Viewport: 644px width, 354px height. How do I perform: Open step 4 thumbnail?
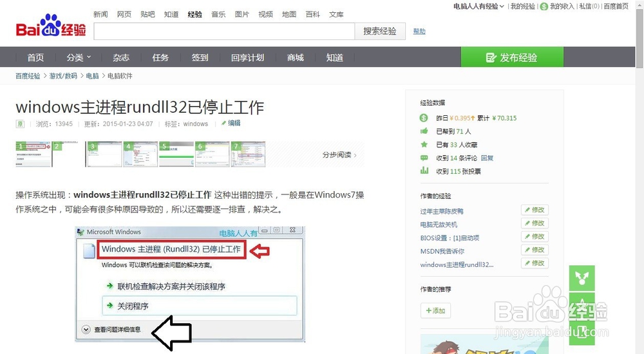click(x=140, y=154)
